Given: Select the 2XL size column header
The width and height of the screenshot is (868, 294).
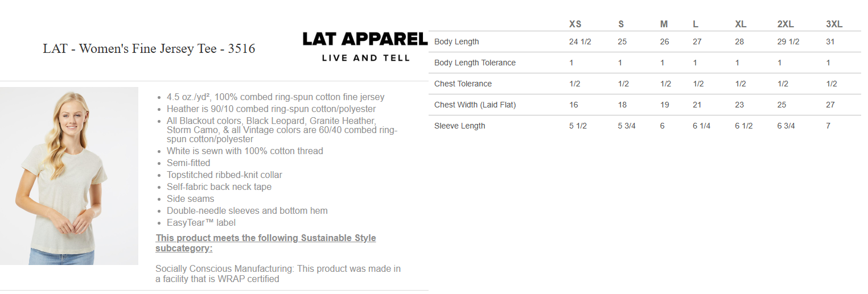Looking at the screenshot, I should [786, 24].
